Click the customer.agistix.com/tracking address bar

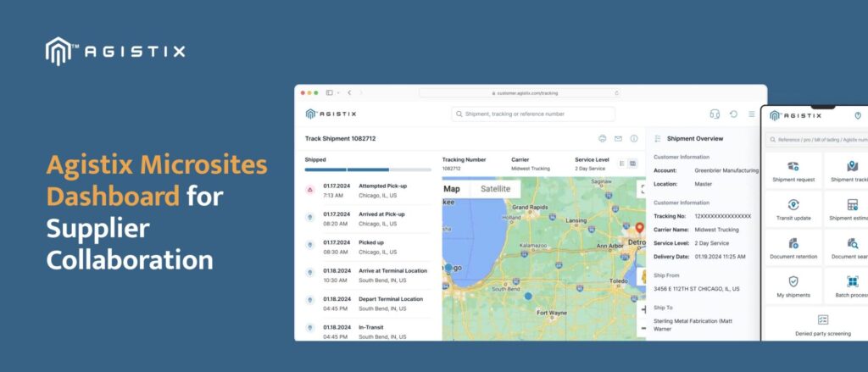[x=520, y=93]
